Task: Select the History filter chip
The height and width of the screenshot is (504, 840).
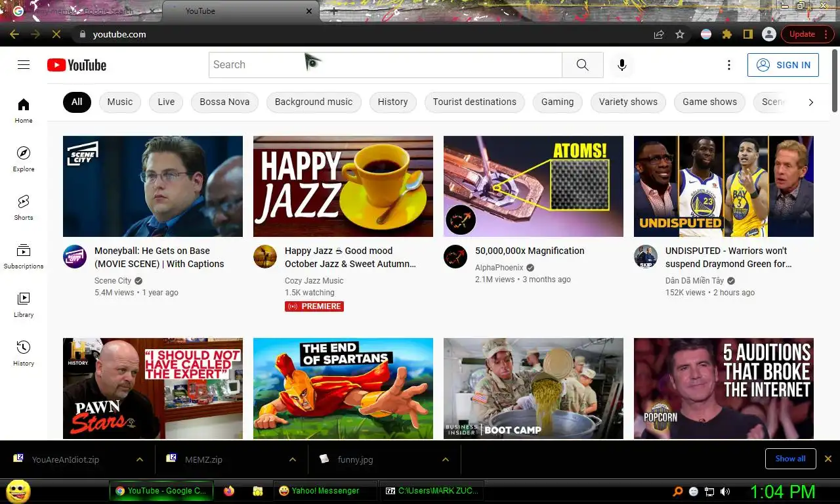Action: [x=392, y=102]
